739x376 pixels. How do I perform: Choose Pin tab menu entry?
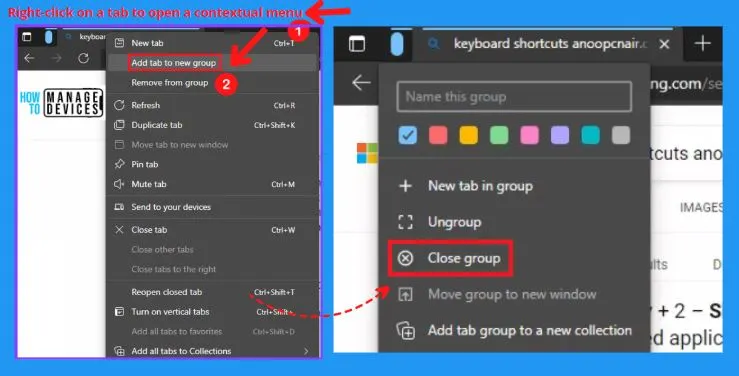click(144, 164)
